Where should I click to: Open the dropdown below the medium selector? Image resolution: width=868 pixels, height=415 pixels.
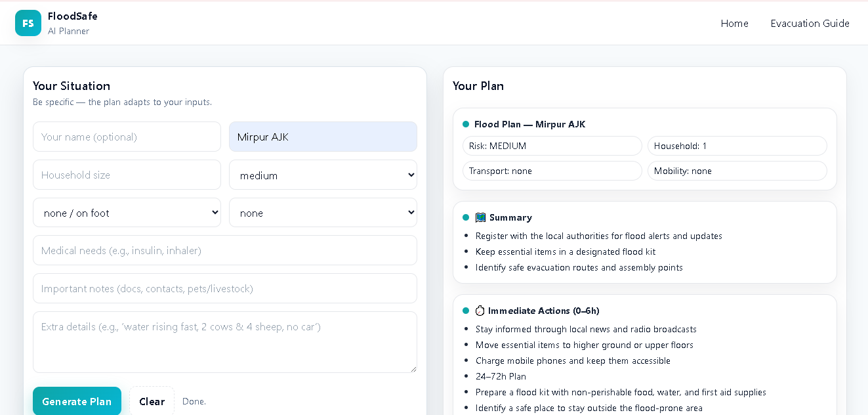(323, 213)
